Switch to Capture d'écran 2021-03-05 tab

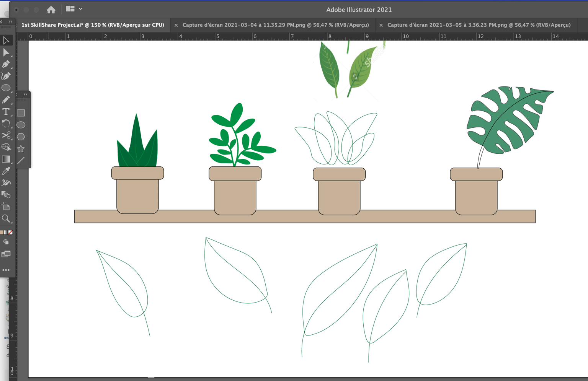[479, 25]
